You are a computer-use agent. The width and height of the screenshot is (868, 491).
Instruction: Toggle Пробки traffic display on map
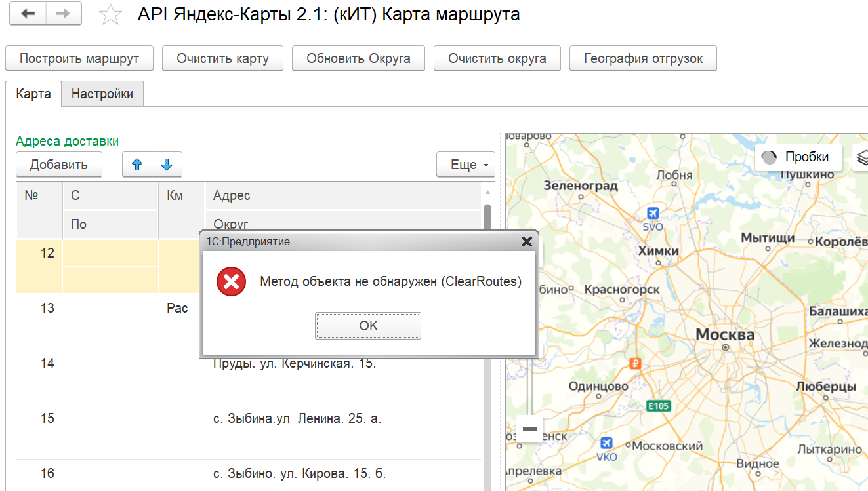(x=798, y=157)
